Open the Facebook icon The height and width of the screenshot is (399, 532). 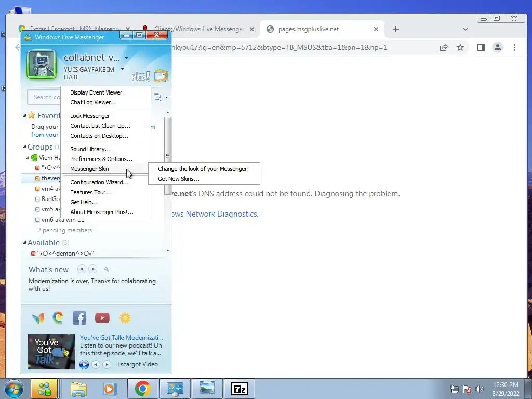pos(79,318)
